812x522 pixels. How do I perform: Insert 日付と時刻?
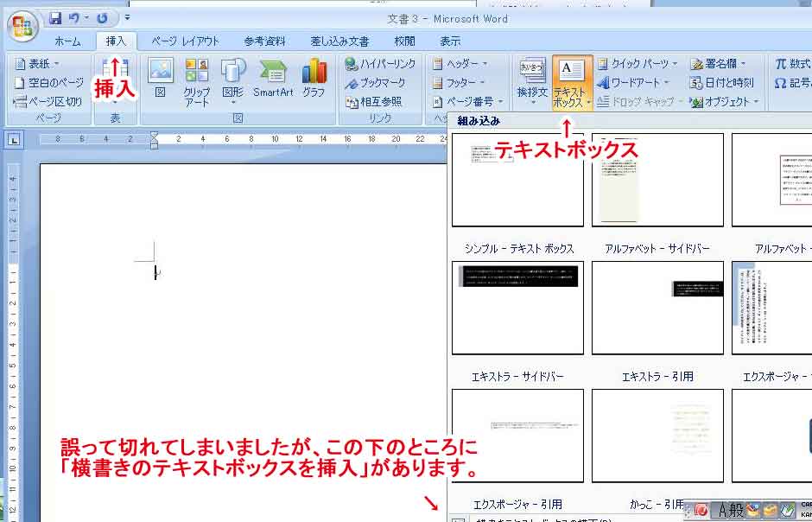coord(722,83)
